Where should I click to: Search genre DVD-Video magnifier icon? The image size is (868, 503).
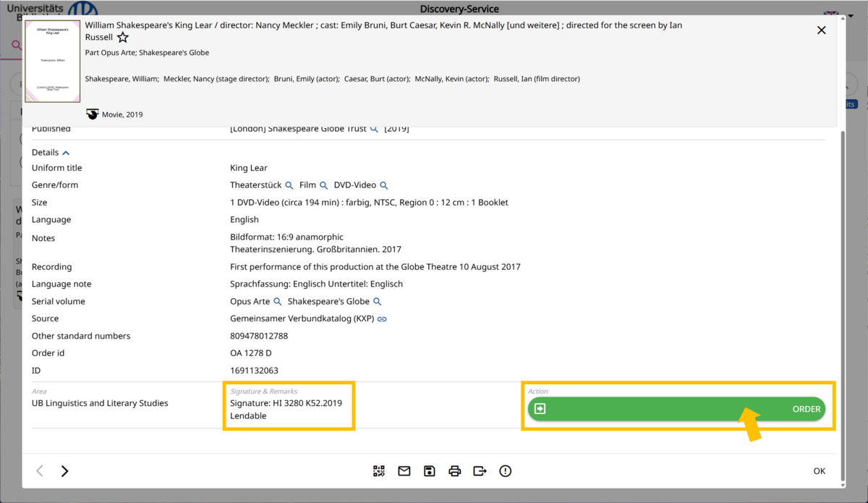click(384, 185)
